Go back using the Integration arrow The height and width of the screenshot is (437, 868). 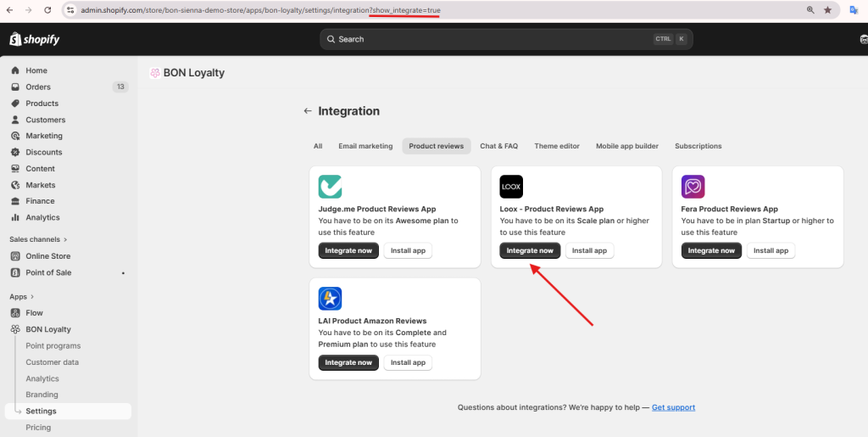pos(308,111)
